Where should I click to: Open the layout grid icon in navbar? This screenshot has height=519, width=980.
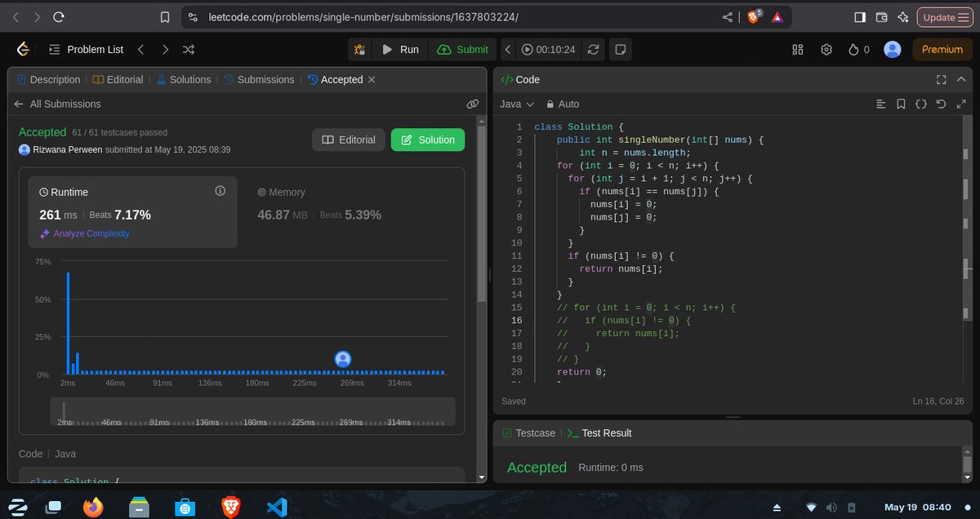pos(798,50)
